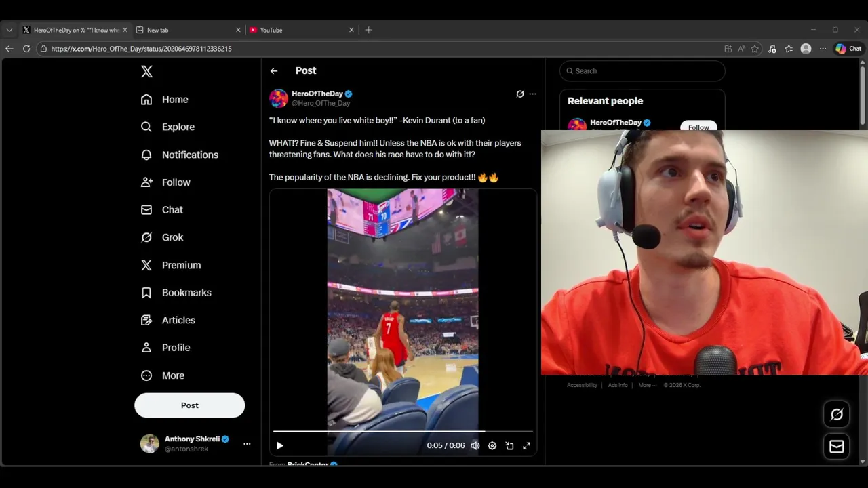868x488 pixels.
Task: Open HeroOfTheDay author name on post
Action: coord(317,94)
